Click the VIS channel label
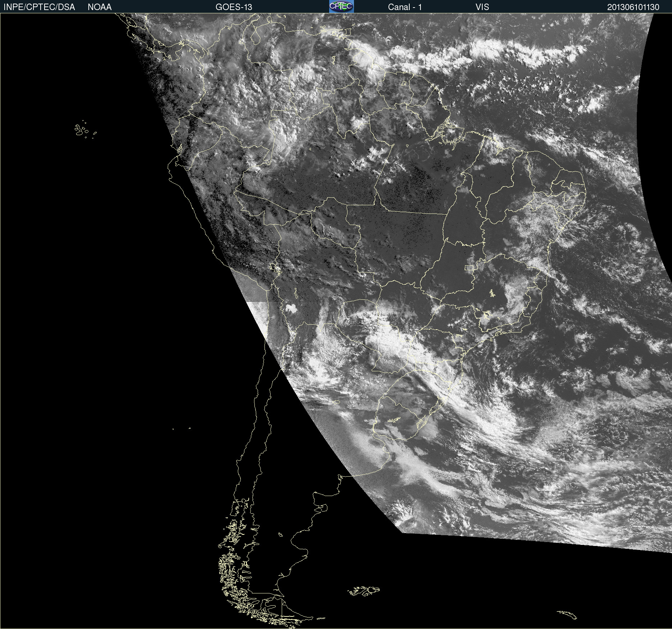 pos(482,7)
